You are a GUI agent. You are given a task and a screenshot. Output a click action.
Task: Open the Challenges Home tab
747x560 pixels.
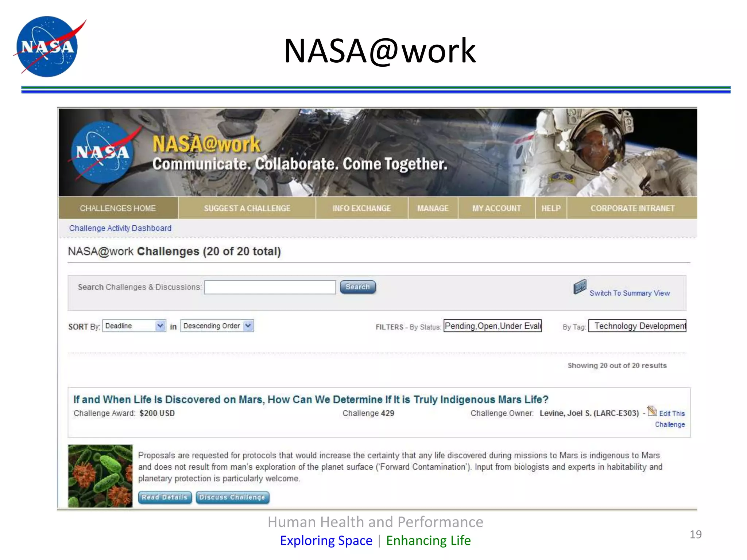pos(118,208)
